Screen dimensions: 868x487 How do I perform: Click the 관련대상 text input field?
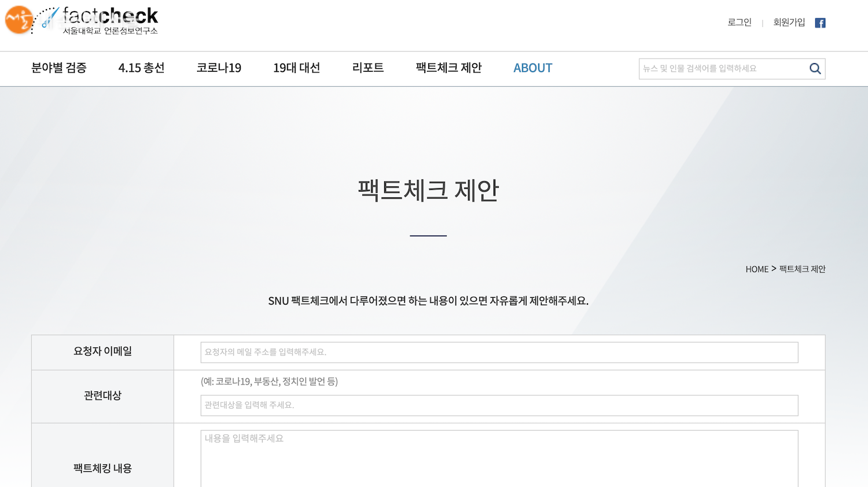point(499,405)
